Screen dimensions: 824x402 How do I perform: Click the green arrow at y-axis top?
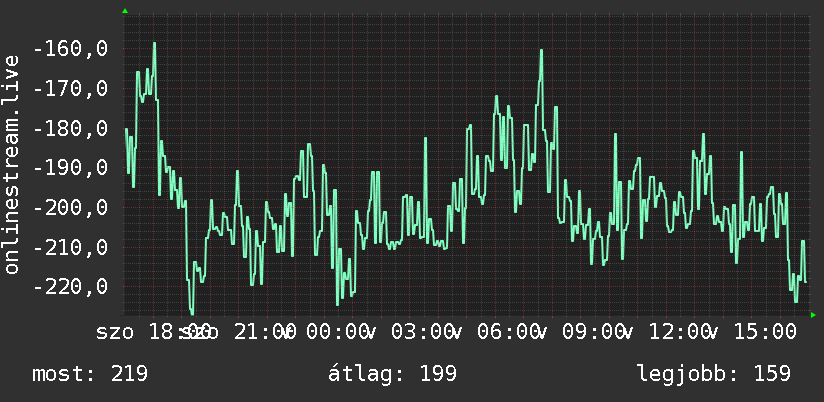point(125,11)
